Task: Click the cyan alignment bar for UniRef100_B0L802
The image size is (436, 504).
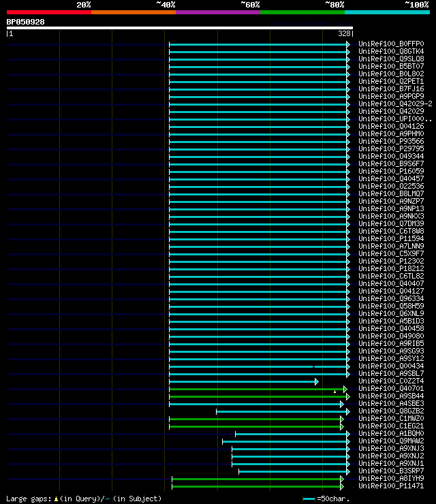Action: pos(258,74)
